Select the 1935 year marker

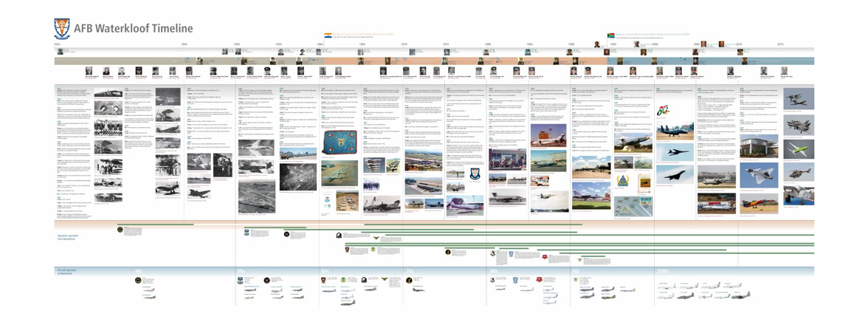pos(57,44)
